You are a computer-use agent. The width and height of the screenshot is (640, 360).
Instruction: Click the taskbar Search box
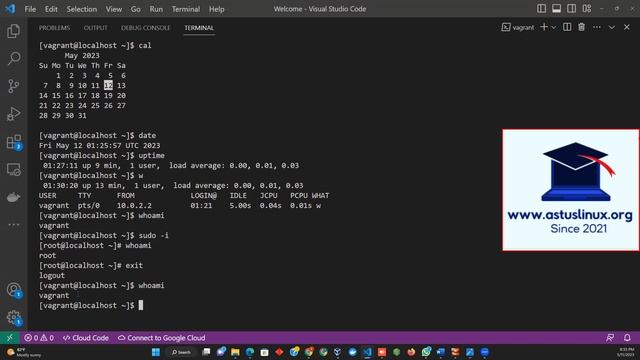point(181,352)
